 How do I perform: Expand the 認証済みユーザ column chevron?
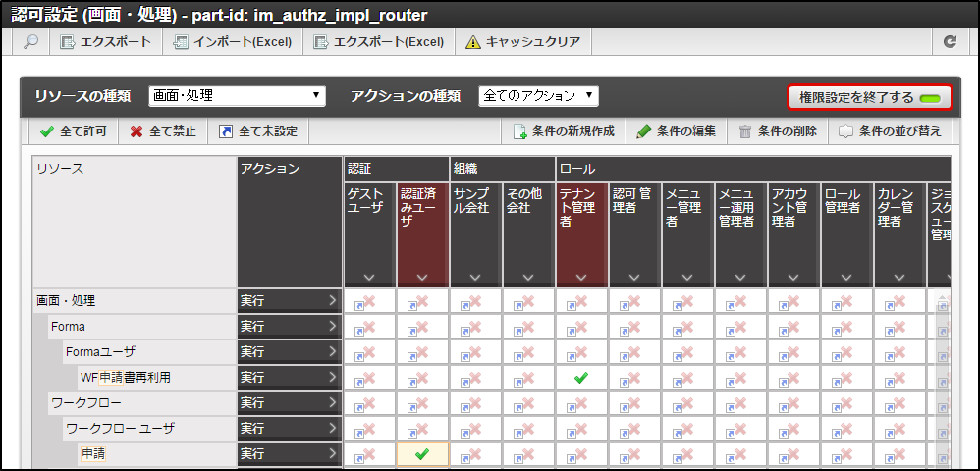point(422,277)
